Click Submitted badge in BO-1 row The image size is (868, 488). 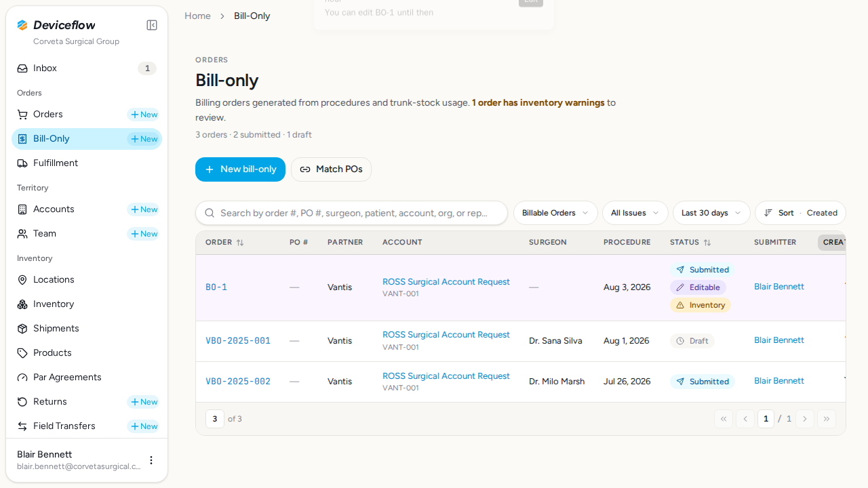[702, 270]
